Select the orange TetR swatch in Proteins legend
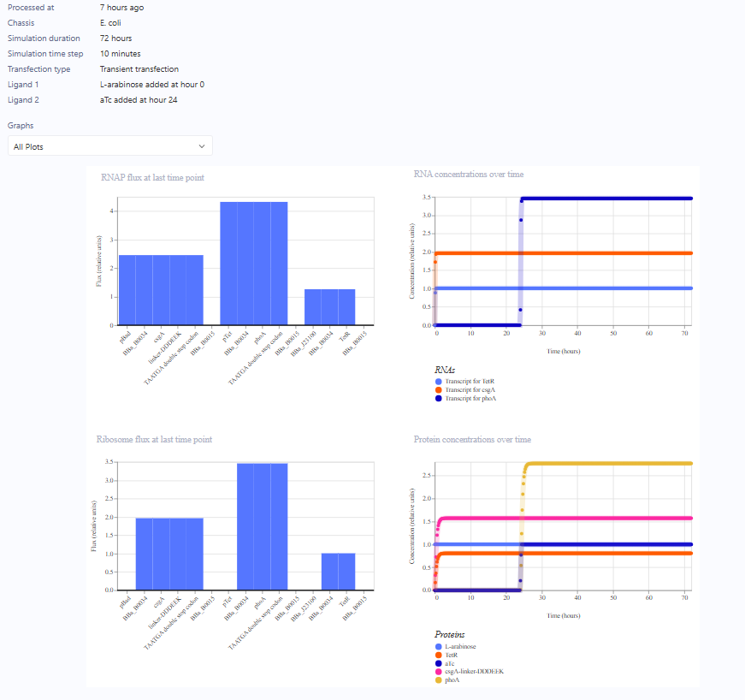Image resolution: width=745 pixels, height=700 pixels. click(439, 656)
